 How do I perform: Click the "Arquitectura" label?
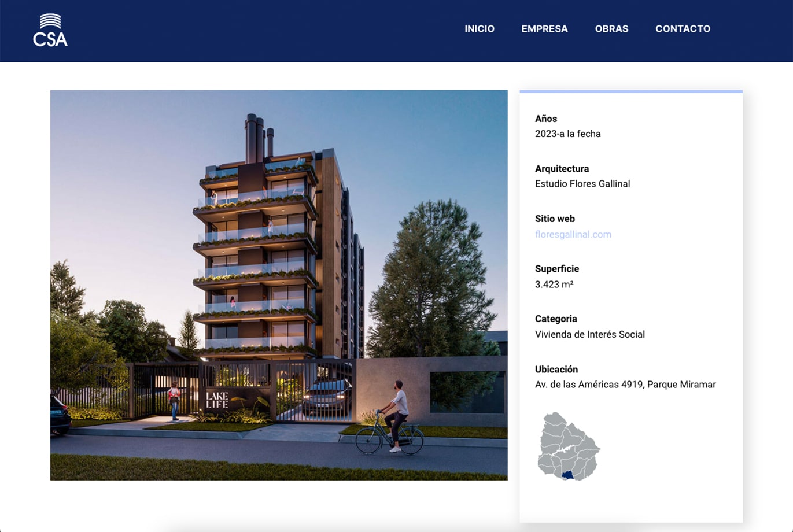point(562,169)
